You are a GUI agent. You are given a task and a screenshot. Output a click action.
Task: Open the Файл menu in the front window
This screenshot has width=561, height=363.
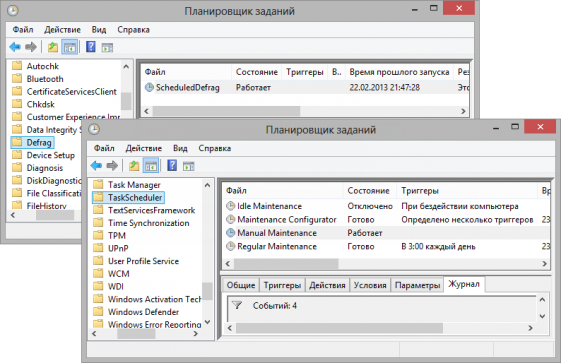pos(104,148)
